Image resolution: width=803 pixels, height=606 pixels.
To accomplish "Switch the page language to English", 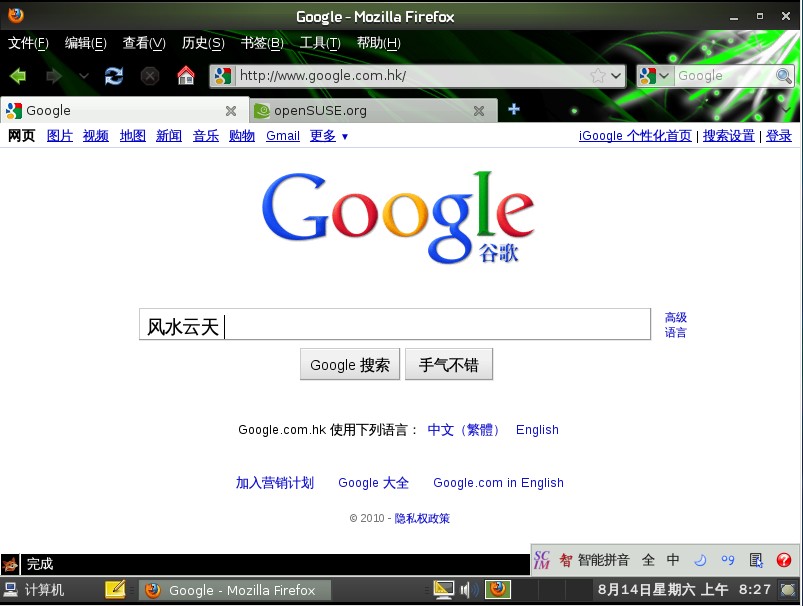I will pos(537,429).
